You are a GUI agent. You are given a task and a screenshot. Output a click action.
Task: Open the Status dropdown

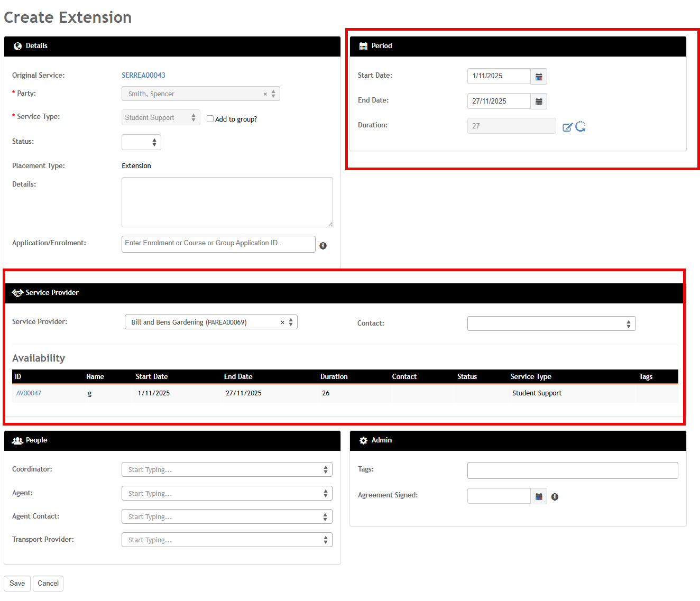[141, 142]
